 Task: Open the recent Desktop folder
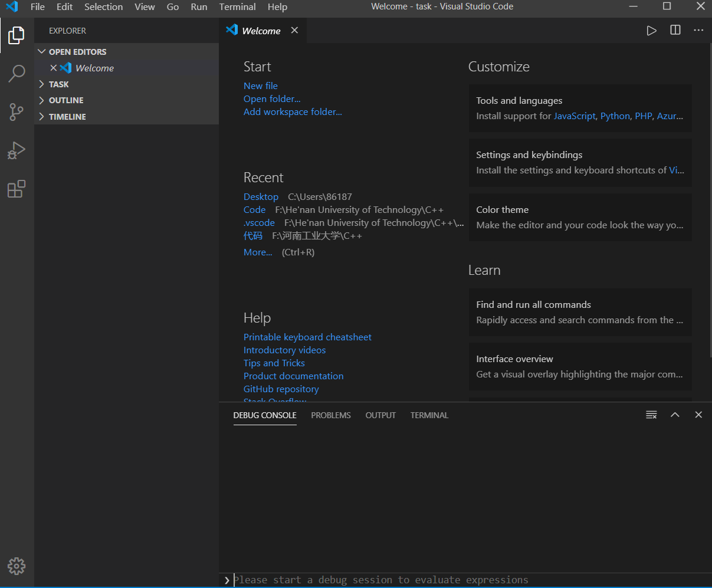261,196
